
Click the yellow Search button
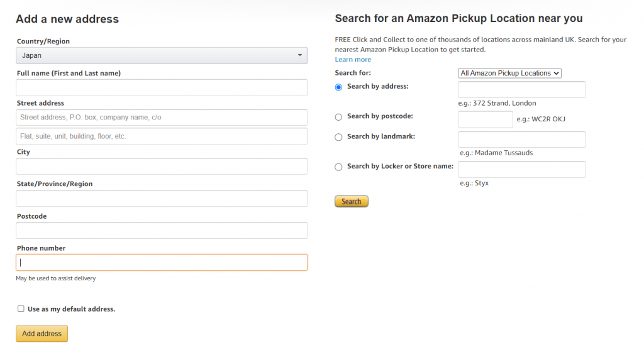click(352, 201)
